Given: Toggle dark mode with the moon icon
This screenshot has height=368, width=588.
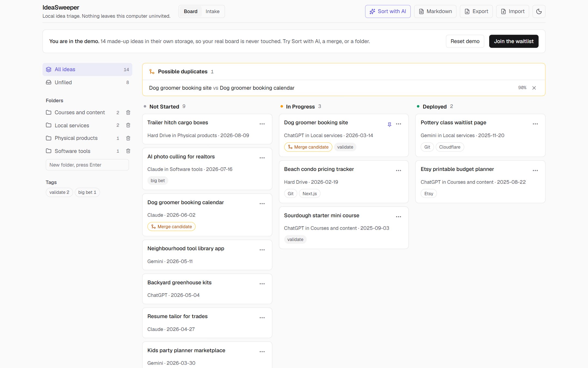Looking at the screenshot, I should [539, 11].
